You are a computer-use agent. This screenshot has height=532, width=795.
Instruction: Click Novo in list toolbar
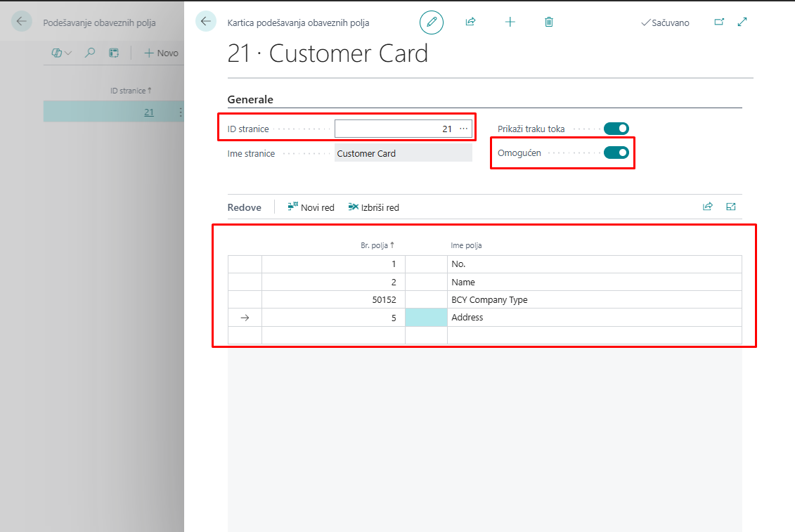(161, 53)
